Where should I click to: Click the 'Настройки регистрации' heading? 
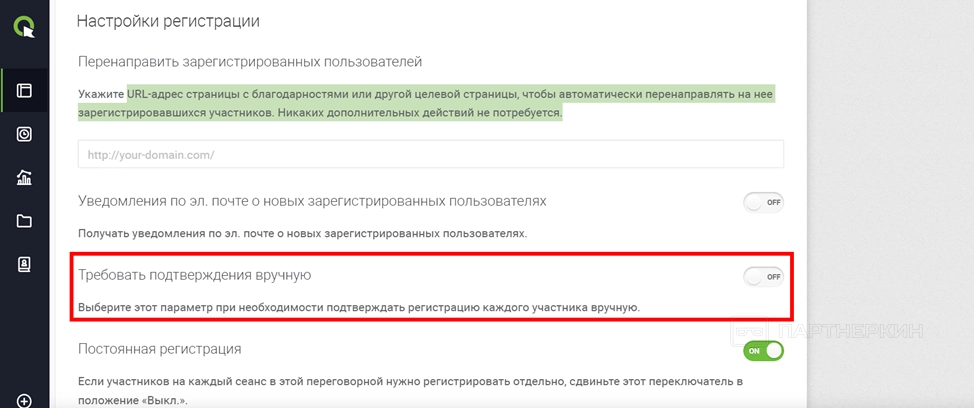click(x=168, y=20)
